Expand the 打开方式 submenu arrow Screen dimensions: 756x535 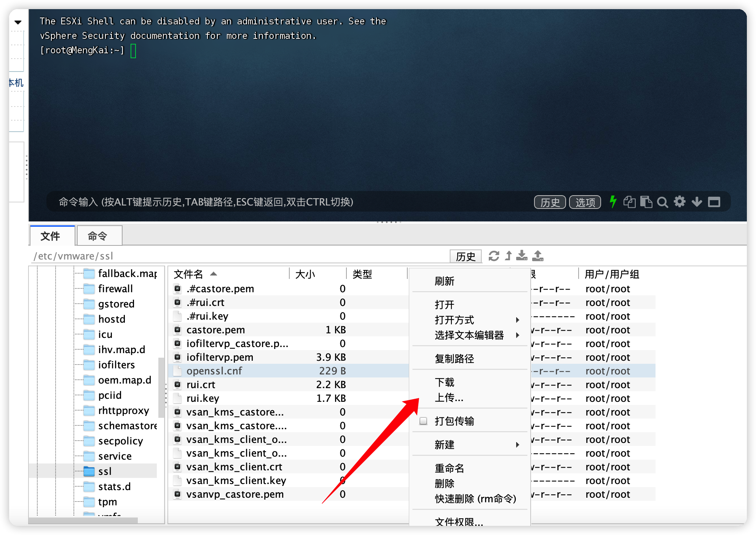coord(517,320)
